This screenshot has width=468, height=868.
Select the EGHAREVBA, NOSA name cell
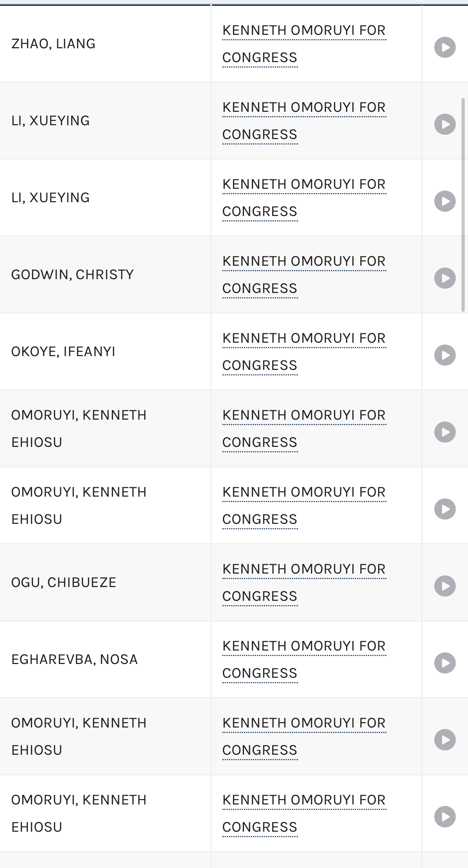point(74,660)
